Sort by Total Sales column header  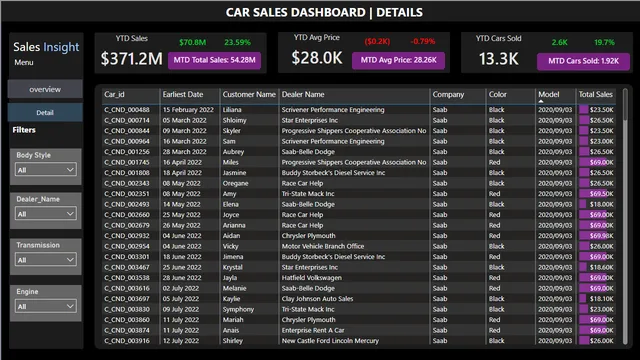(x=596, y=94)
